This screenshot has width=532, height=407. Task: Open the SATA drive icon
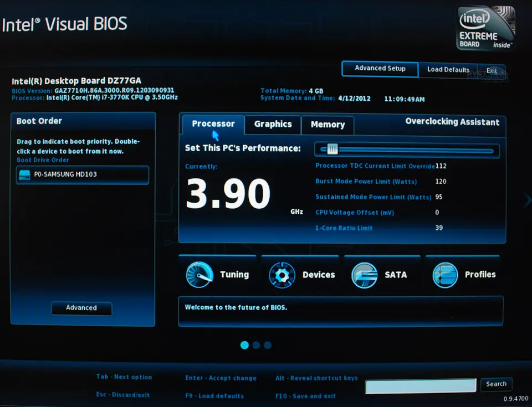(x=365, y=275)
